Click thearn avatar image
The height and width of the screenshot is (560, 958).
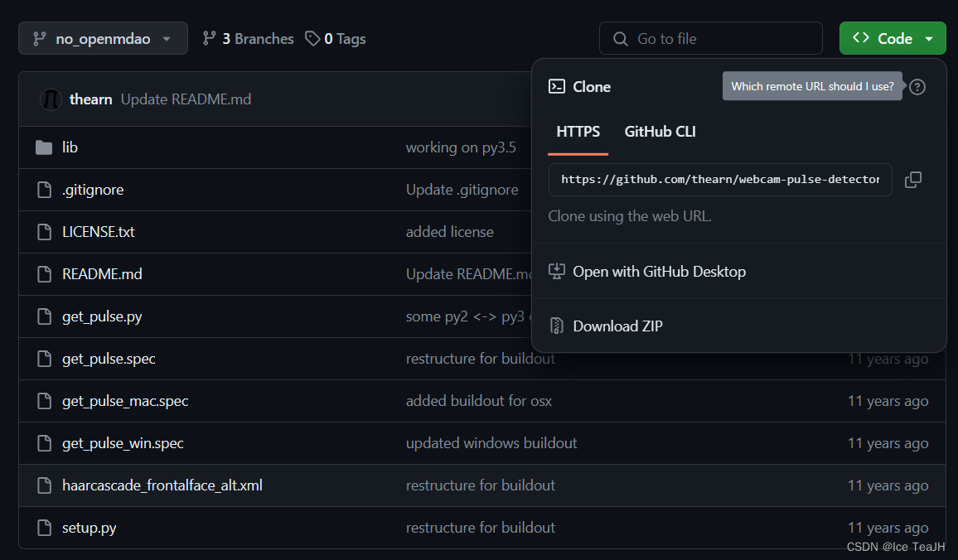51,99
